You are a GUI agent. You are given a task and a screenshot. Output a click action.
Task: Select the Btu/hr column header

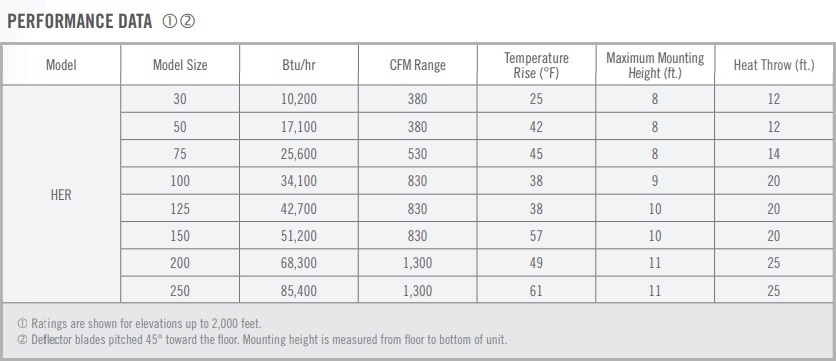[299, 65]
